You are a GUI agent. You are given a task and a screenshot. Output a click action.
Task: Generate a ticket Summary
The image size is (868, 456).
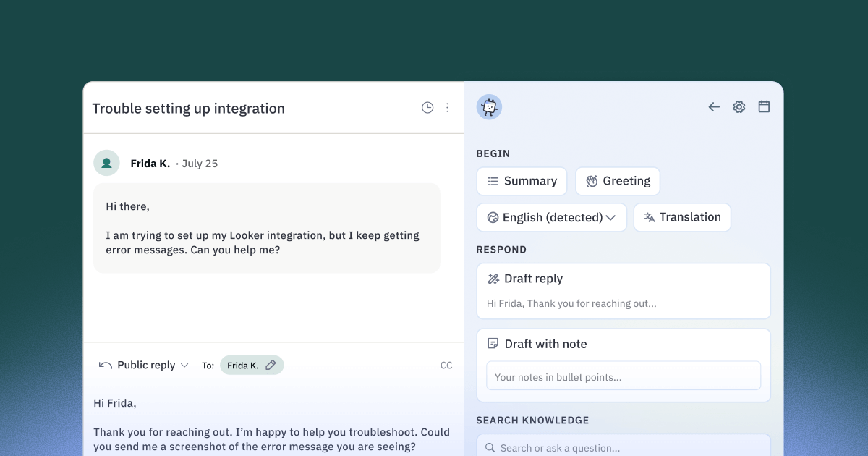[x=522, y=181]
